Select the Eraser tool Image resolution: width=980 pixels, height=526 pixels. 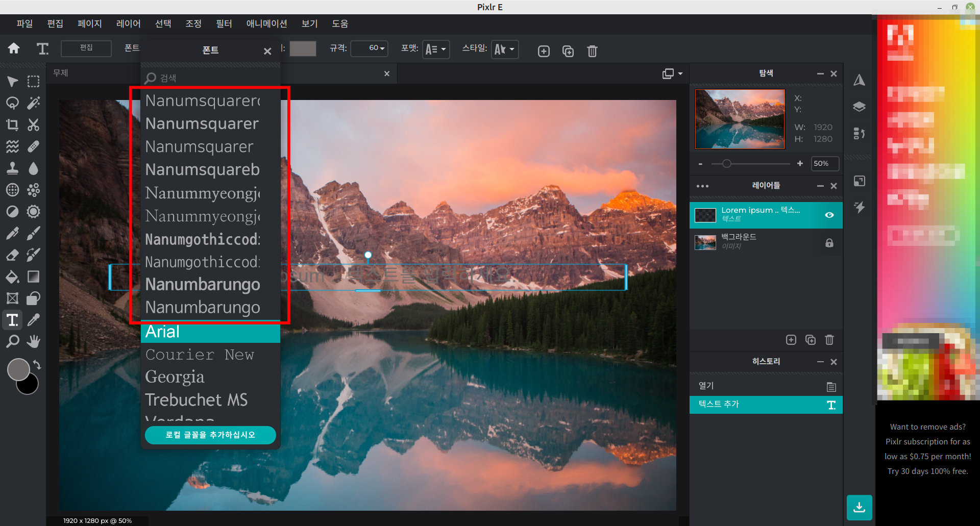point(12,255)
